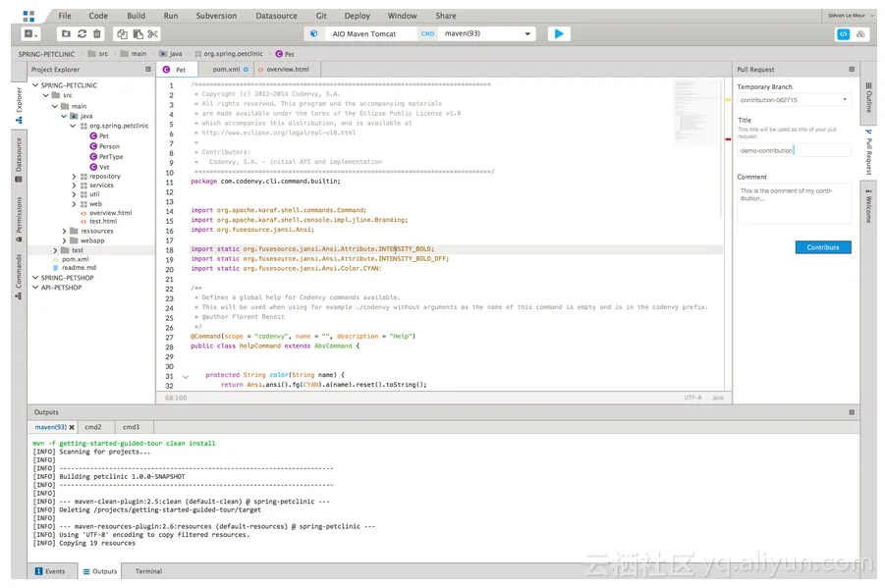
Task: Click the refresh icon in toolbar
Action: click(82, 34)
